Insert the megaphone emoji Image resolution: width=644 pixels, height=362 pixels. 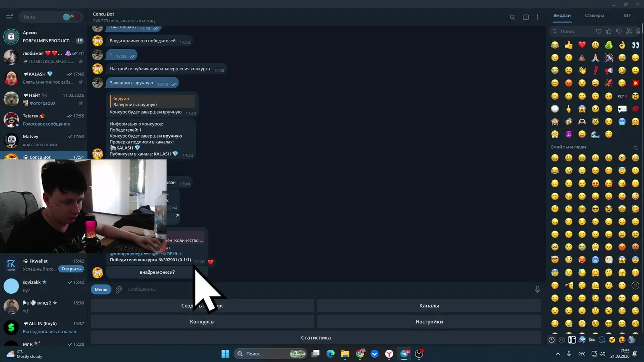tap(609, 70)
